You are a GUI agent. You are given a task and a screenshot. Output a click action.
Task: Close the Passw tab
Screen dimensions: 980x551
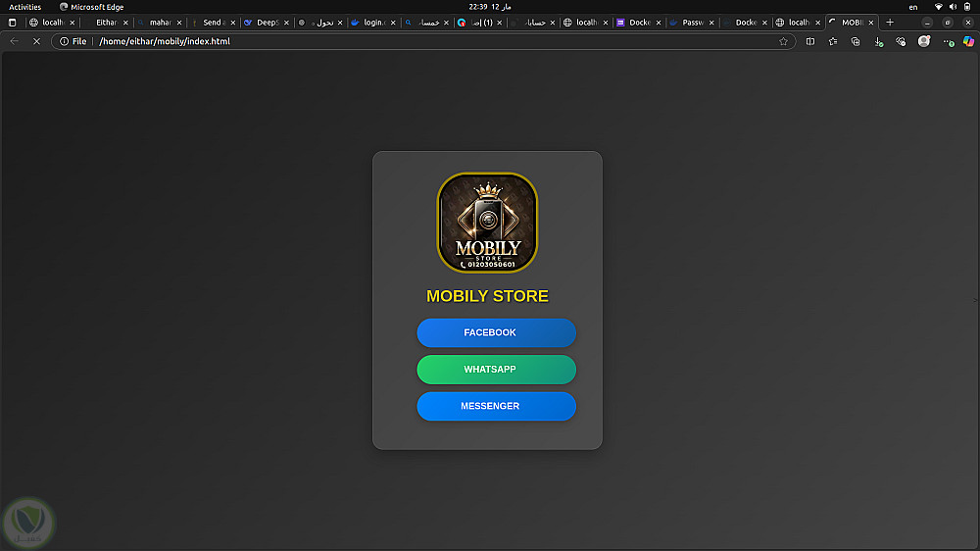tap(711, 23)
